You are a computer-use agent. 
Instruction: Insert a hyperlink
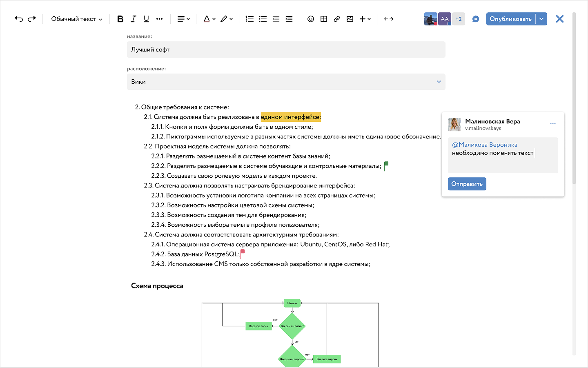tap(337, 19)
